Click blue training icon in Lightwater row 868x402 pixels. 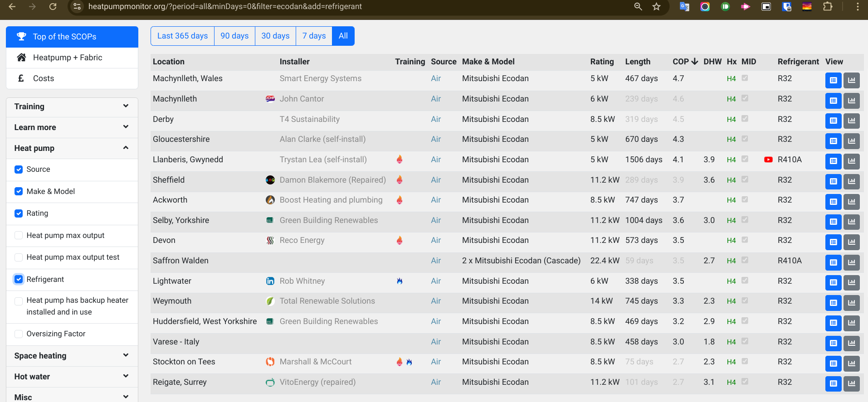pyautogui.click(x=400, y=281)
